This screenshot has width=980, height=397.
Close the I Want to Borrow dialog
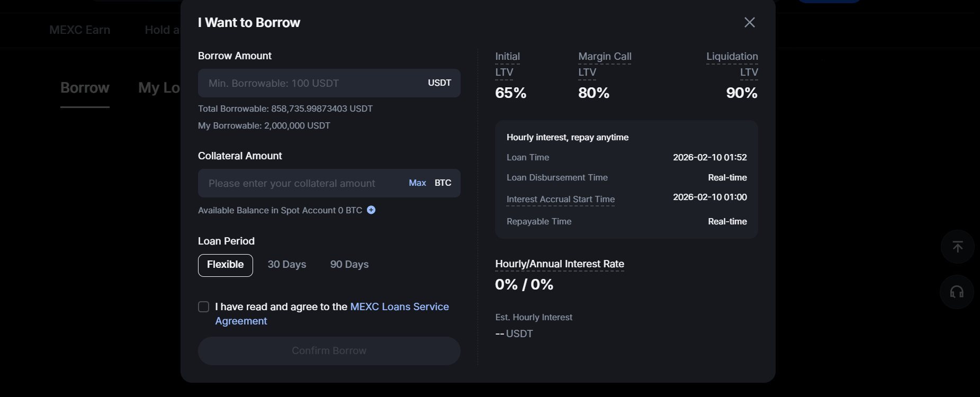coord(749,22)
